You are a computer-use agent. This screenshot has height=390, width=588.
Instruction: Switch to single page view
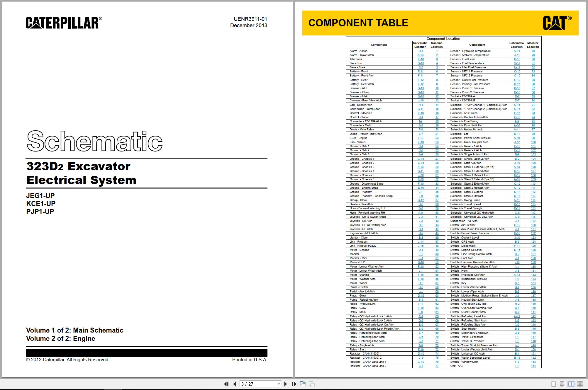pos(553,384)
